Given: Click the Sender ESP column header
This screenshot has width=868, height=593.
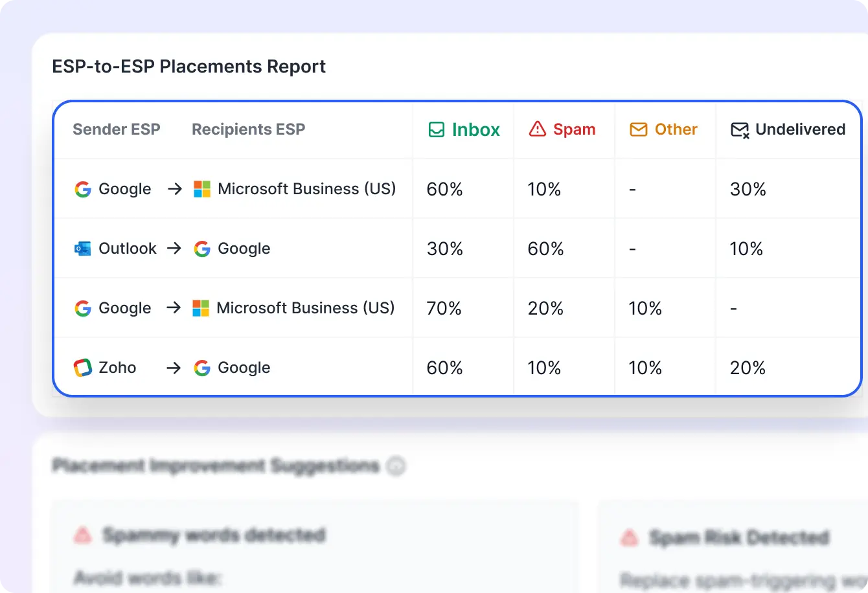Looking at the screenshot, I should pyautogui.click(x=117, y=129).
